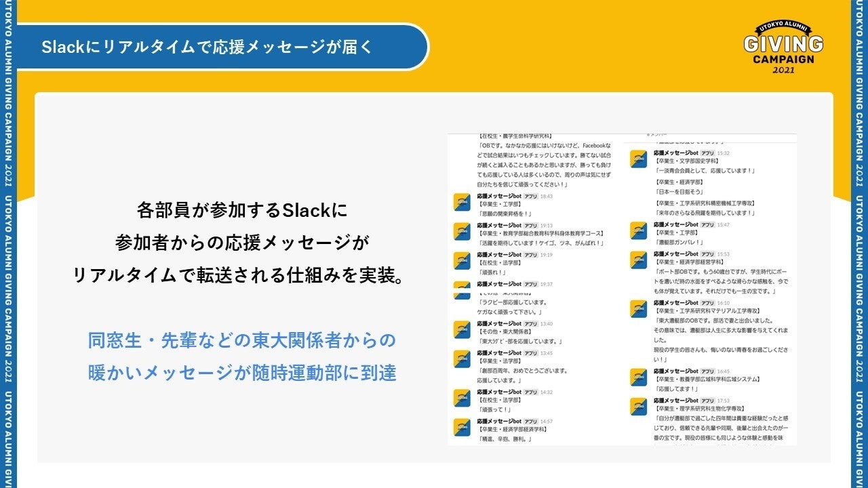Select the message 「応援してます！」

(676, 390)
